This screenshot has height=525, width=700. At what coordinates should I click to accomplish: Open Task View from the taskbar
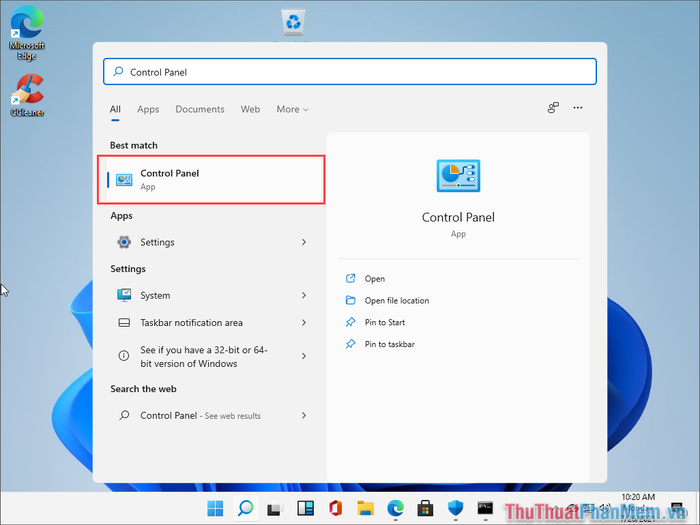[275, 508]
